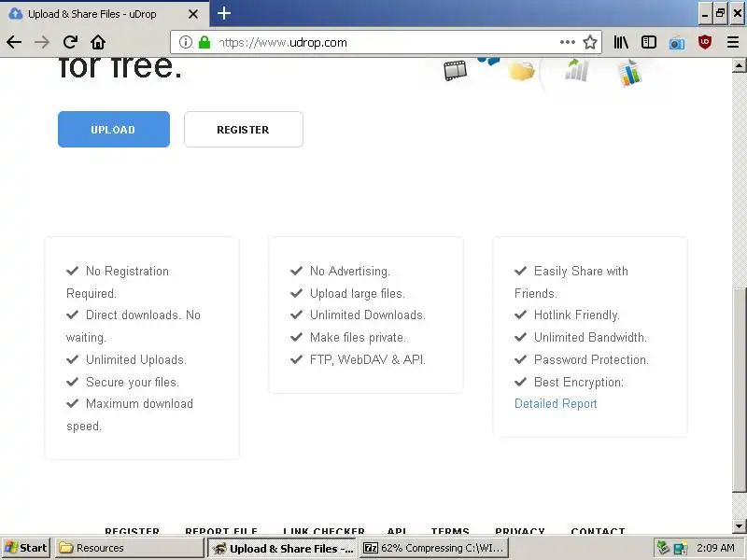Click the 'No Registration Required.' text
The image size is (747, 560).
(118, 282)
